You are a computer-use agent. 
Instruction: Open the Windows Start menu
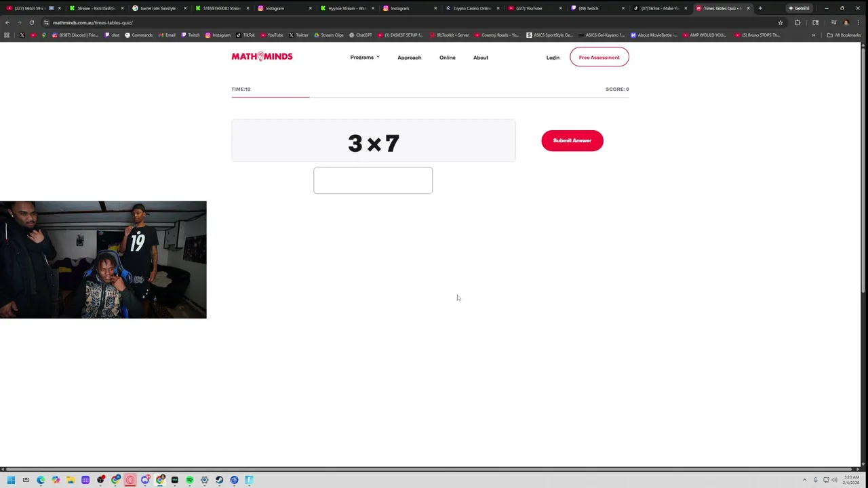pyautogui.click(x=11, y=480)
